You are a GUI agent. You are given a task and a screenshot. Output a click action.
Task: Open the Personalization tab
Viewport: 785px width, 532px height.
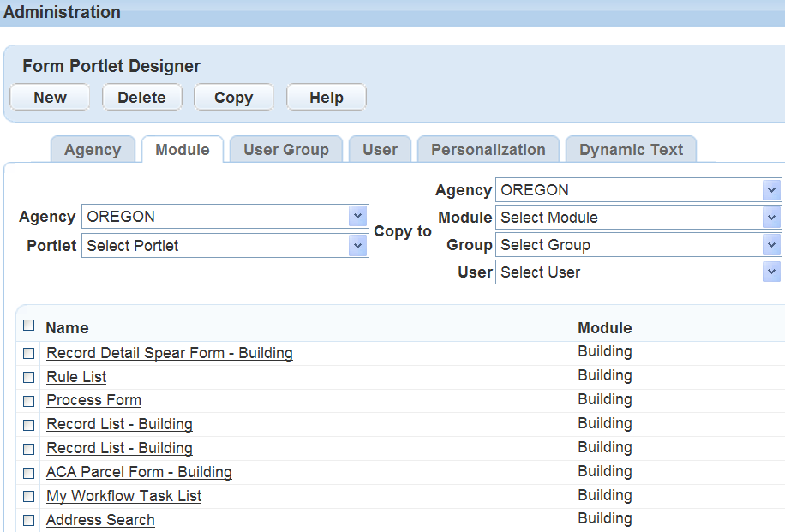[x=488, y=150]
